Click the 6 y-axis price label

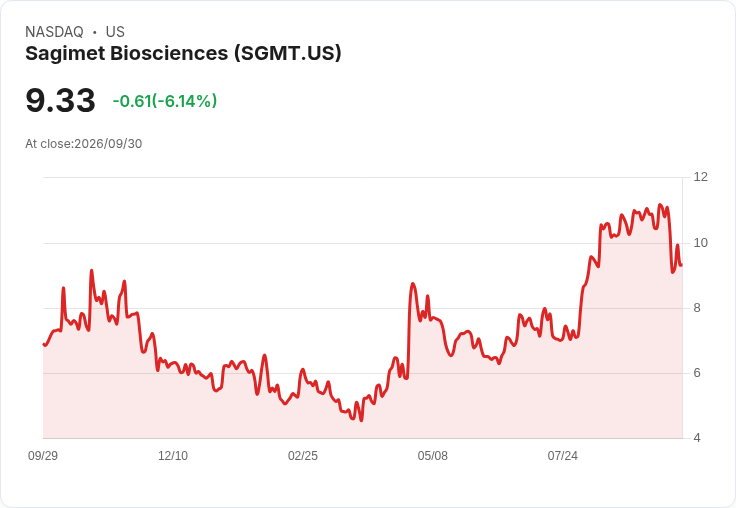pyautogui.click(x=697, y=373)
